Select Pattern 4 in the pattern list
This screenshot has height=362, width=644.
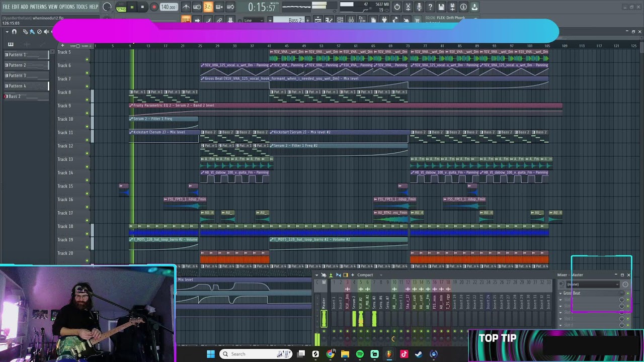[26, 86]
